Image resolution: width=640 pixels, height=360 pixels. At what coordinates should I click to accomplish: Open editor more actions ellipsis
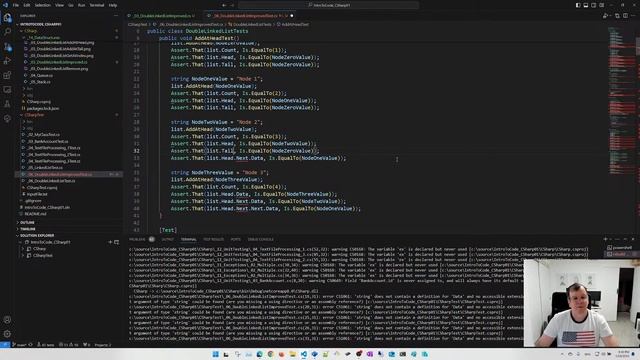tap(633, 16)
